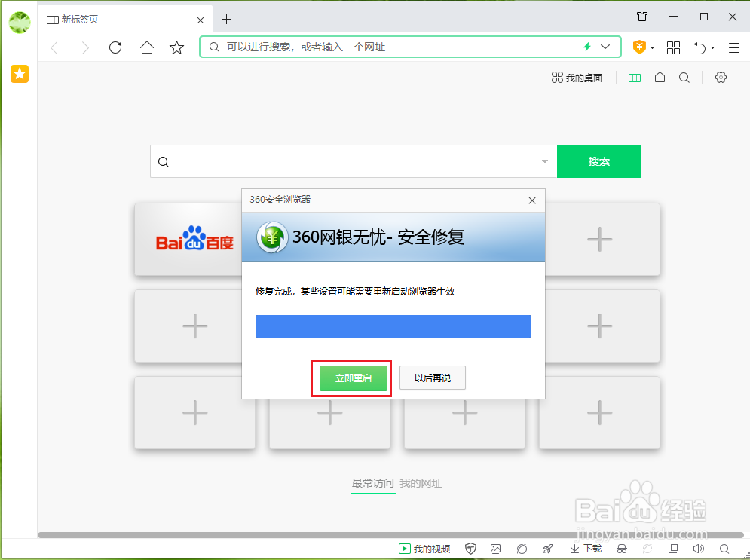Click the undo close tab icon
750x560 pixels.
tap(699, 47)
